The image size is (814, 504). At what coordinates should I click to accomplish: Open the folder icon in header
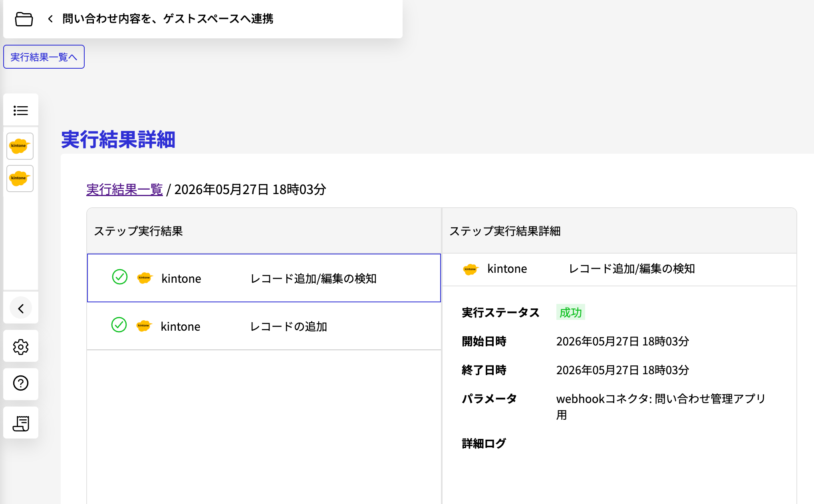pos(24,19)
